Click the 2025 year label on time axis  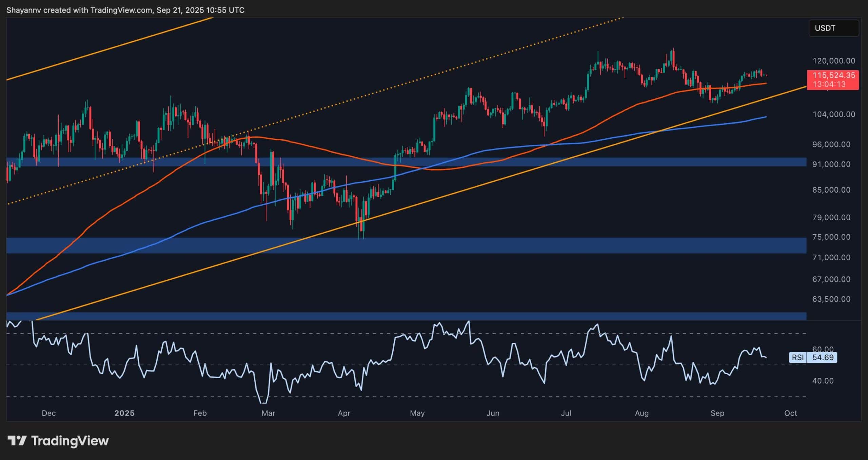125,413
